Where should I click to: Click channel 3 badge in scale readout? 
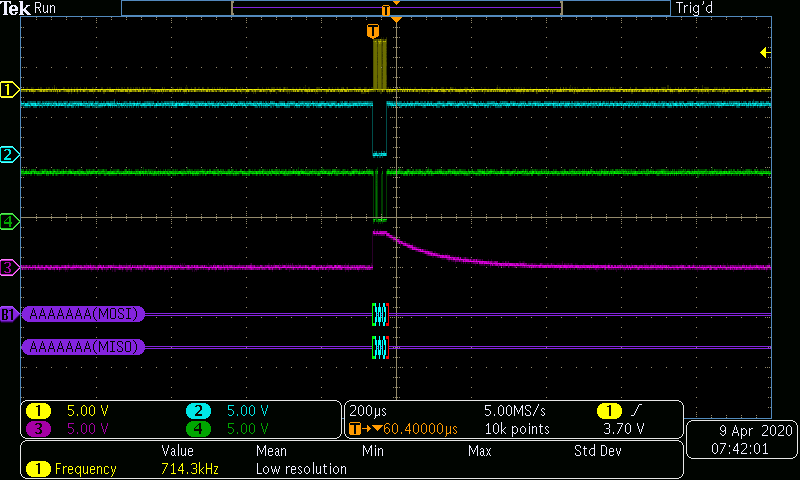click(x=38, y=428)
